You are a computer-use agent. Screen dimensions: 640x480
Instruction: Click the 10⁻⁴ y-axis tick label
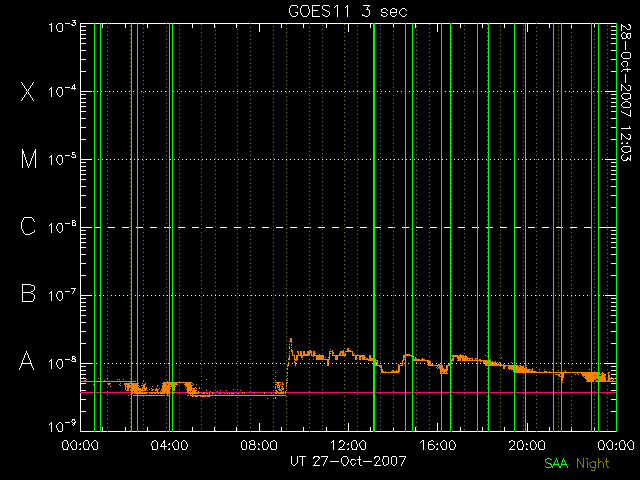pyautogui.click(x=62, y=91)
